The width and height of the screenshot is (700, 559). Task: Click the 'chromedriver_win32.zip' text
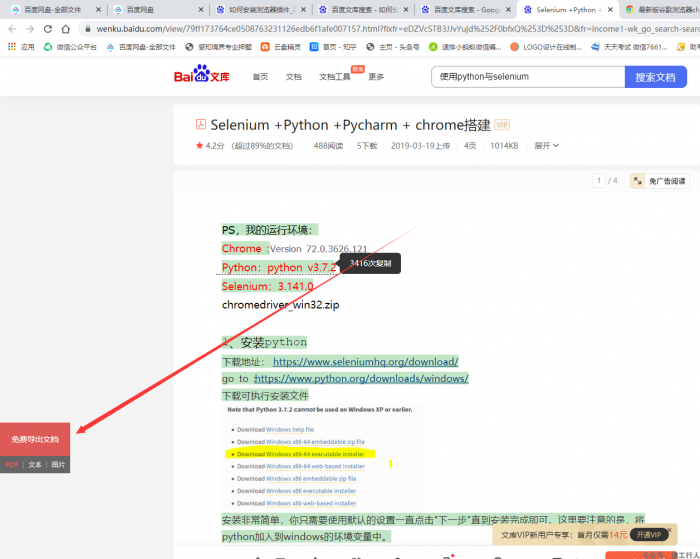pyautogui.click(x=280, y=305)
